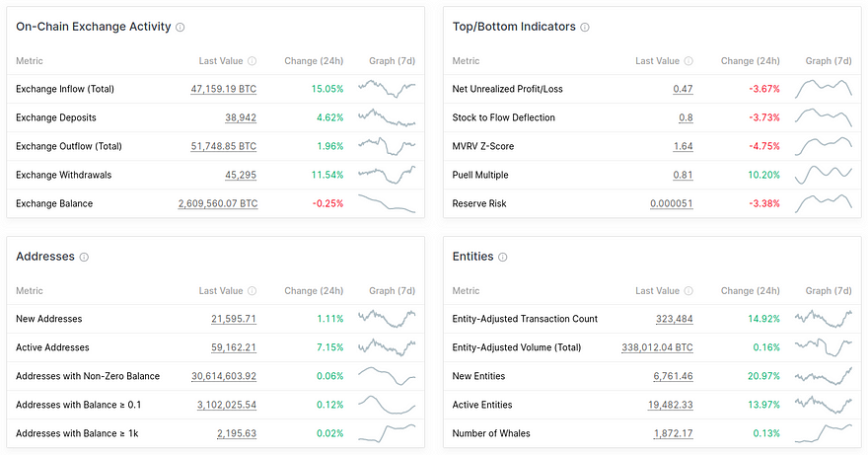Click info icon beside Entities title
The width and height of the screenshot is (868, 455).
[x=502, y=258]
